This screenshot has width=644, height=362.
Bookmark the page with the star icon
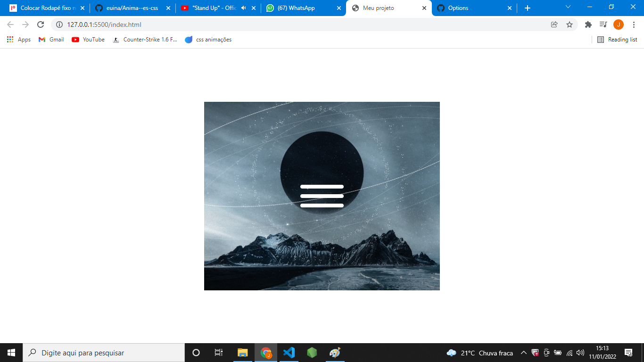pyautogui.click(x=570, y=24)
